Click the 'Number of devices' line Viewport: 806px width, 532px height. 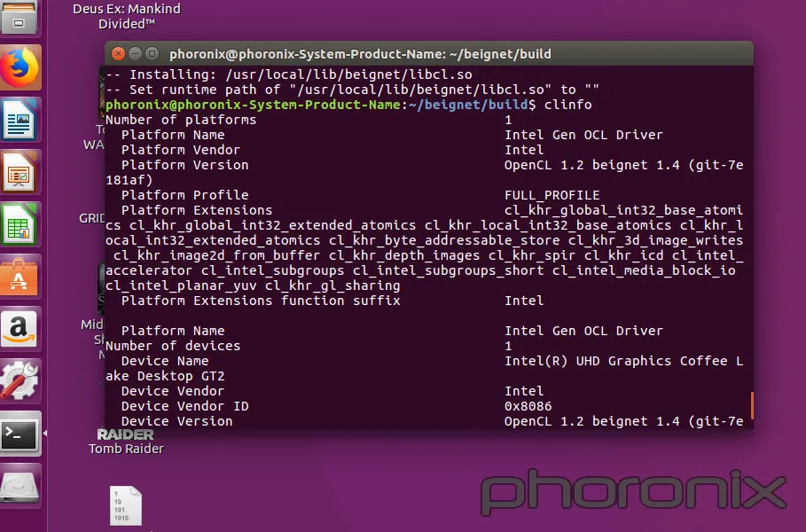[x=309, y=346]
